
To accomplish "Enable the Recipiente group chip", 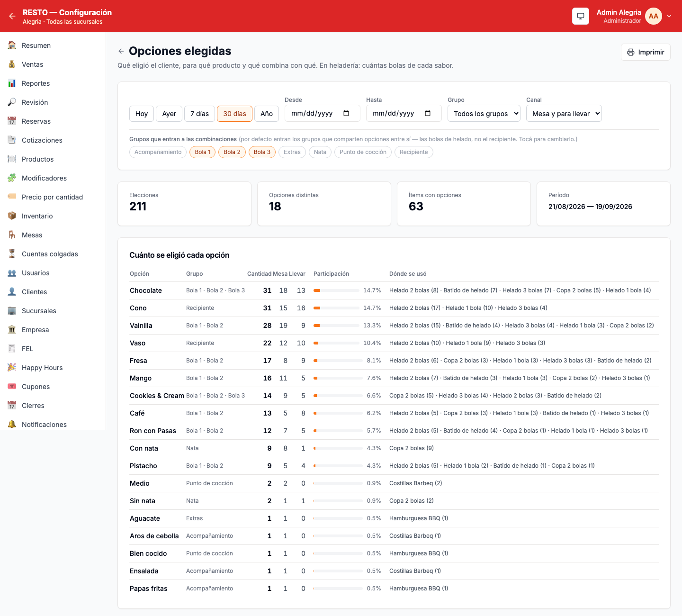I will tap(413, 152).
